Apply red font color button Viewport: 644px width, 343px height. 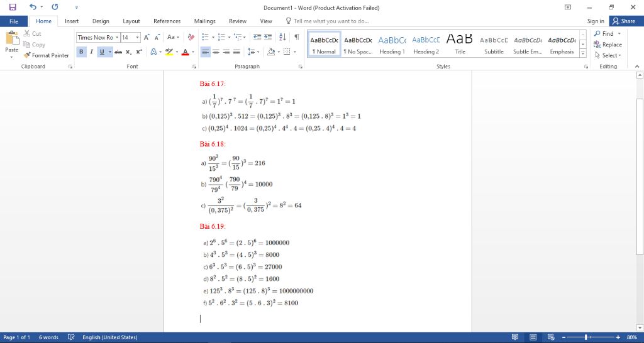(185, 52)
